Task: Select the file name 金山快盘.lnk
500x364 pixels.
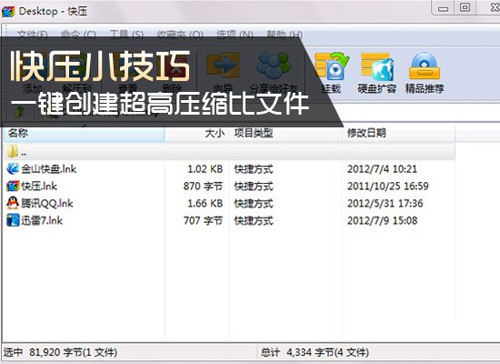Action: [49, 169]
